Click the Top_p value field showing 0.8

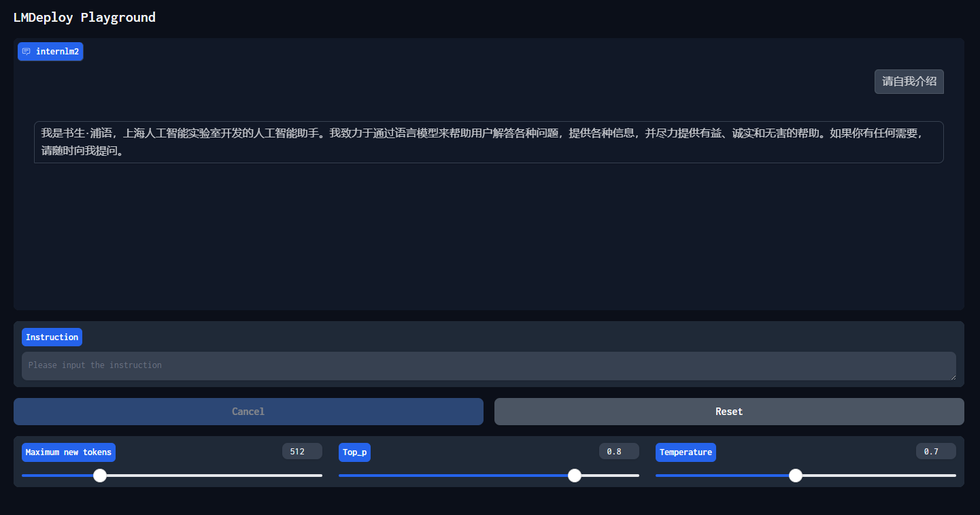tap(618, 452)
